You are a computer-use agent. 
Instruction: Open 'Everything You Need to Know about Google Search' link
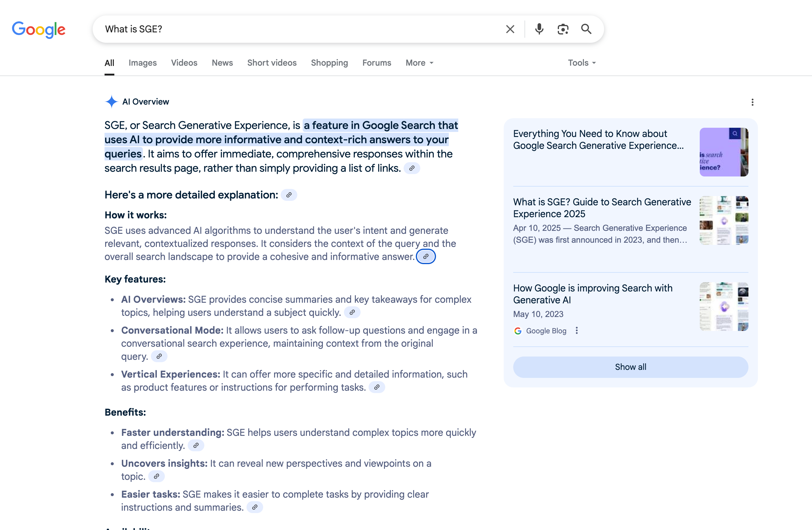click(x=598, y=140)
